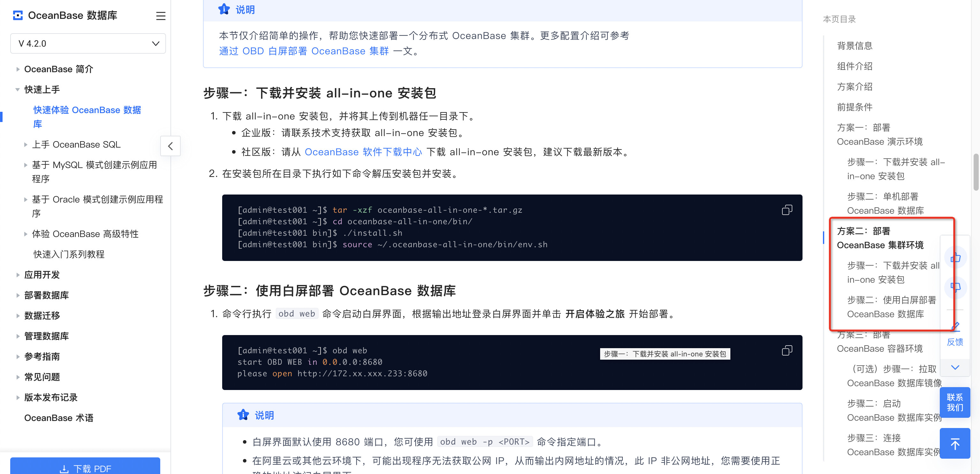
Task: Click the 联系我们 button
Action: point(954,402)
